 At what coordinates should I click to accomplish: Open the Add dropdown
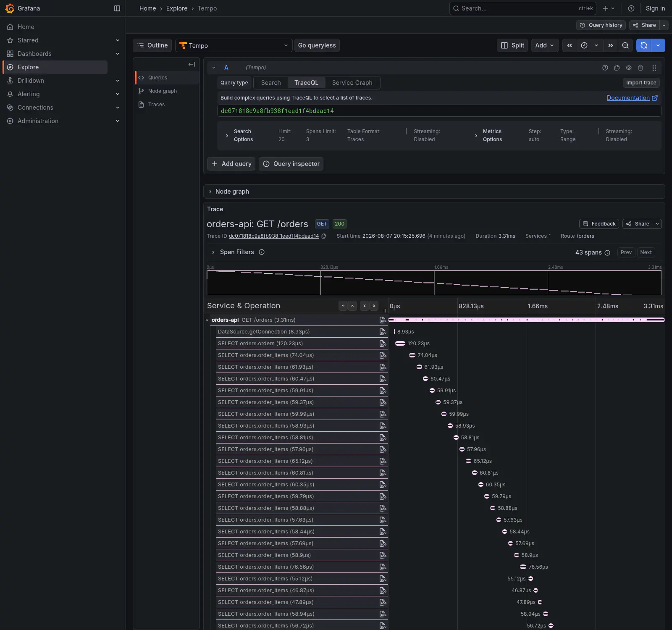(x=545, y=45)
